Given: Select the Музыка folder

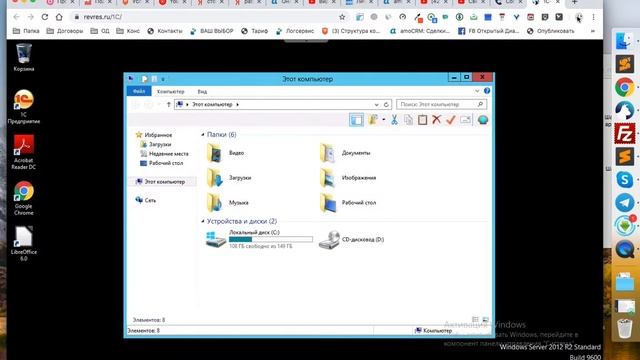Looking at the screenshot, I should (x=227, y=203).
